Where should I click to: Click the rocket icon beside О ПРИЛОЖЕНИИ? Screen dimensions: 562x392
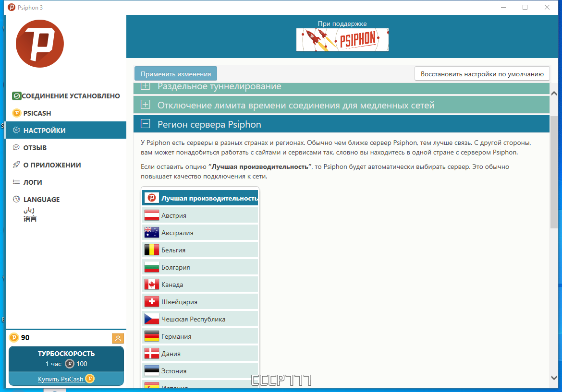16,165
